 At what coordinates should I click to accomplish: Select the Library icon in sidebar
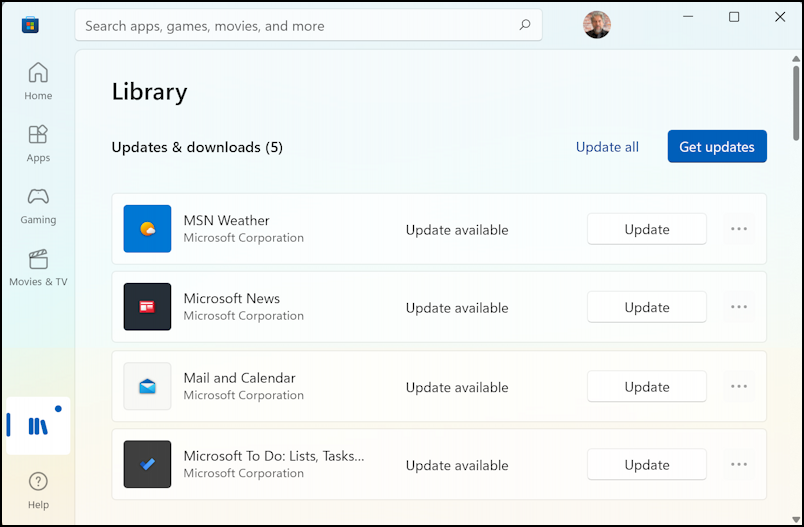point(38,425)
